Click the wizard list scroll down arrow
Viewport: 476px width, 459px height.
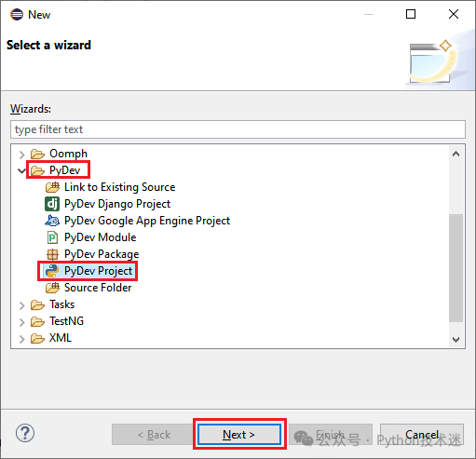tap(456, 339)
